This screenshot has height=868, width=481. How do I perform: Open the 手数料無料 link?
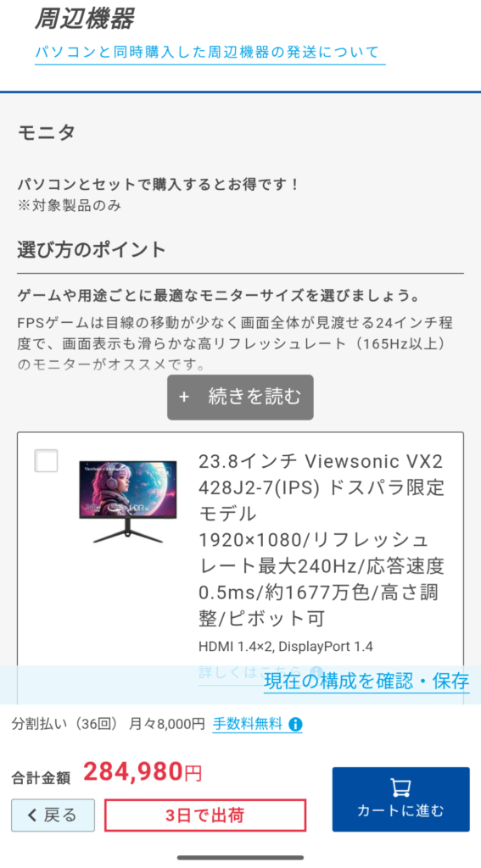247,724
